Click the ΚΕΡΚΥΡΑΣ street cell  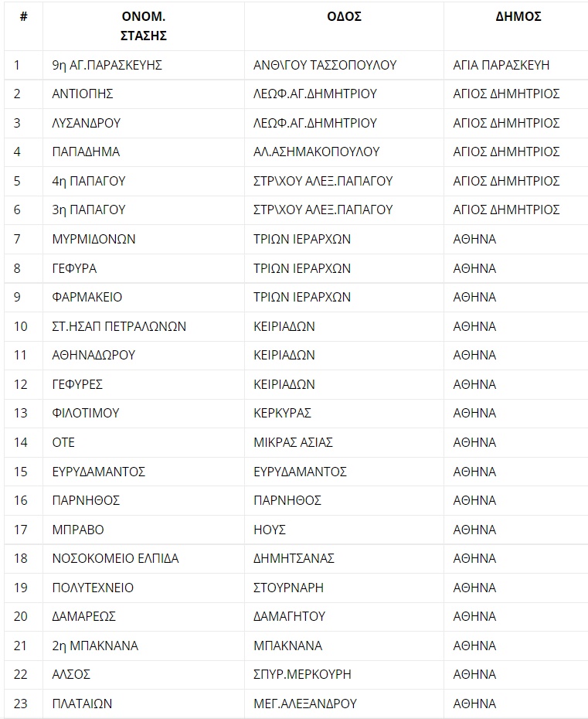click(x=344, y=413)
